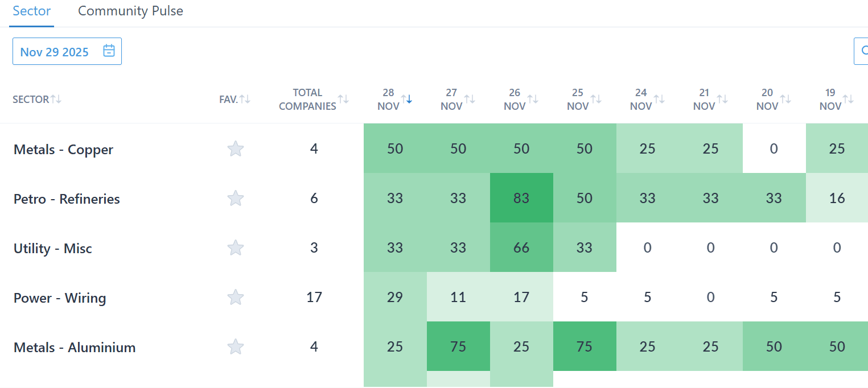Sort by the FAV. column arrows
This screenshot has height=388, width=868.
pyautogui.click(x=245, y=99)
